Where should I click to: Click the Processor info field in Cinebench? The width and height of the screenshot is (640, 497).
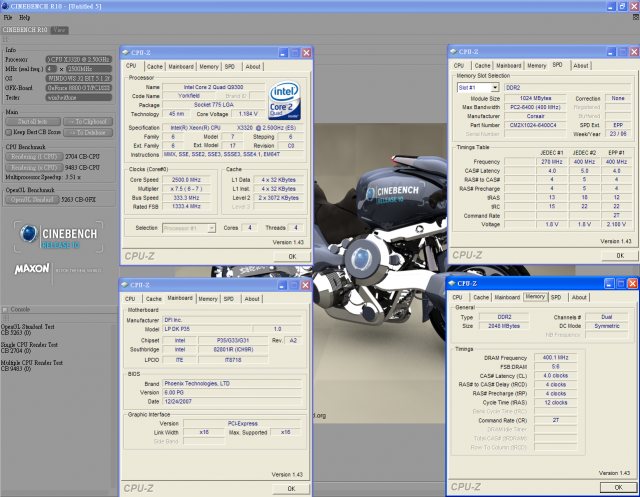78,60
